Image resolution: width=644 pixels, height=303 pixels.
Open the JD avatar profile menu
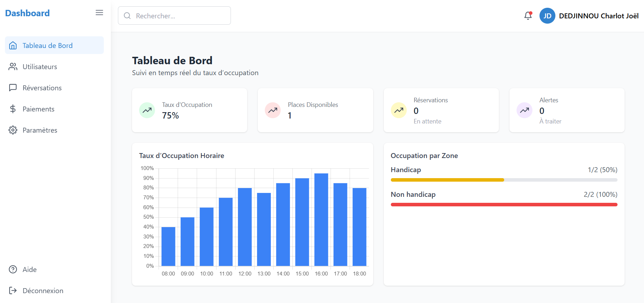(547, 16)
